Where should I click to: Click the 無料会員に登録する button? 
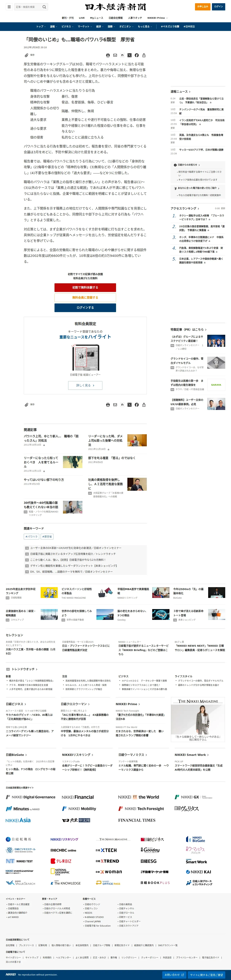pos(85,298)
